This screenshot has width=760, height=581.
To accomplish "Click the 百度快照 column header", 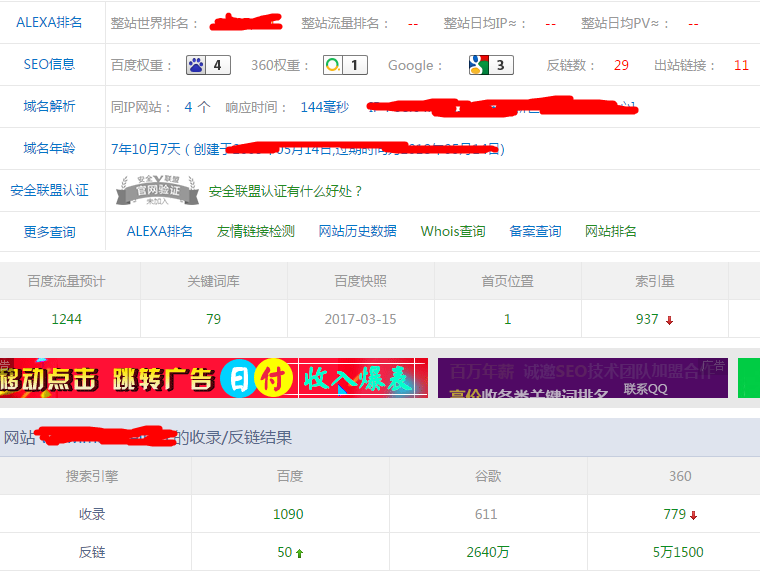I will coord(360,281).
